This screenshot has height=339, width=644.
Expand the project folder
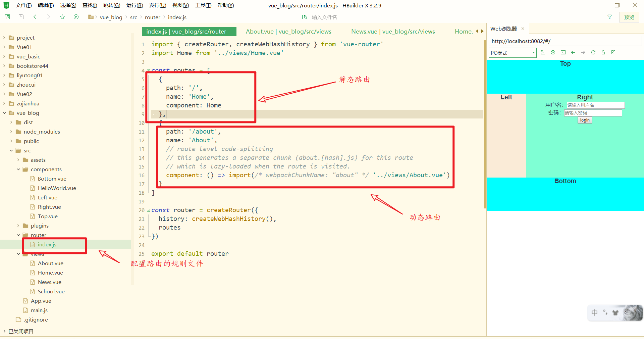click(x=4, y=38)
